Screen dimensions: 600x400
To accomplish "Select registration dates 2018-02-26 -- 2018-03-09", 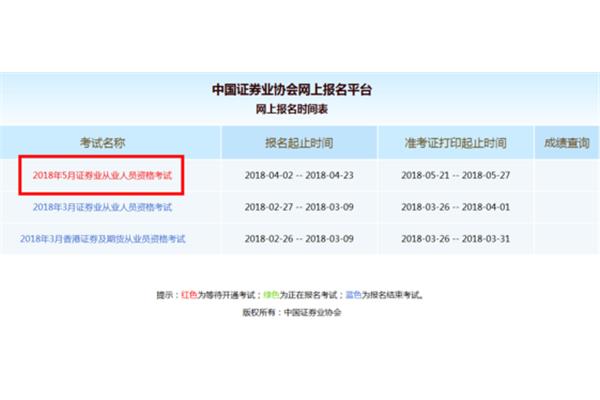I will (299, 239).
